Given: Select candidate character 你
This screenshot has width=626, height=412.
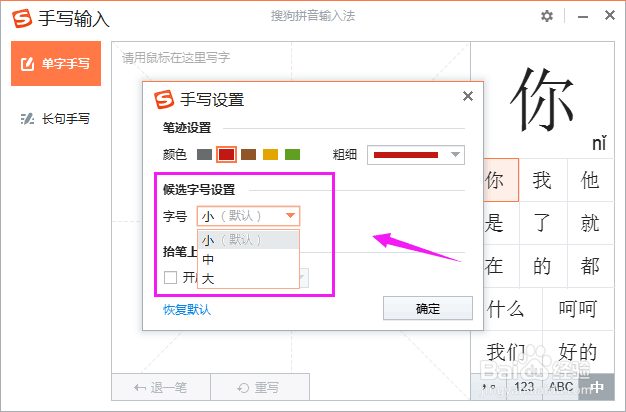Looking at the screenshot, I should [501, 180].
